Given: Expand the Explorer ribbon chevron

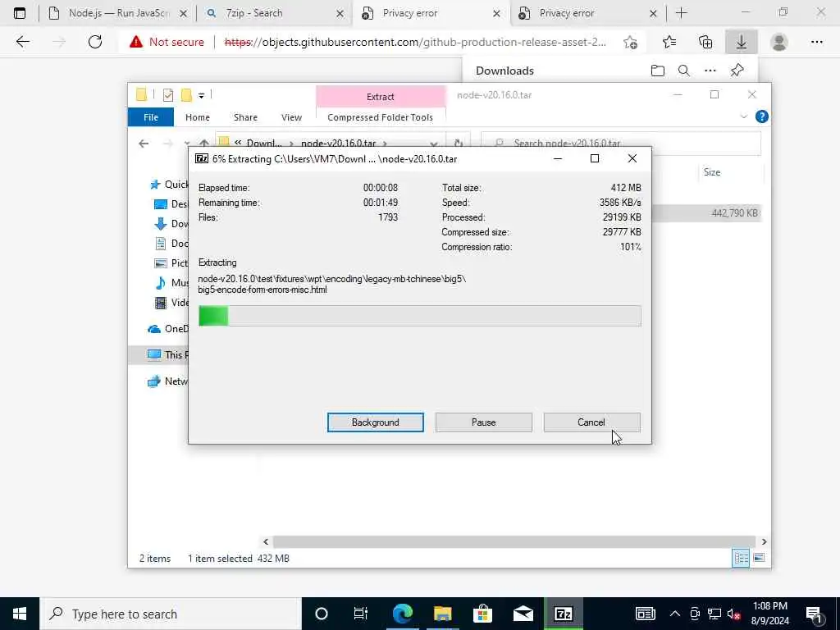Looking at the screenshot, I should pos(743,116).
